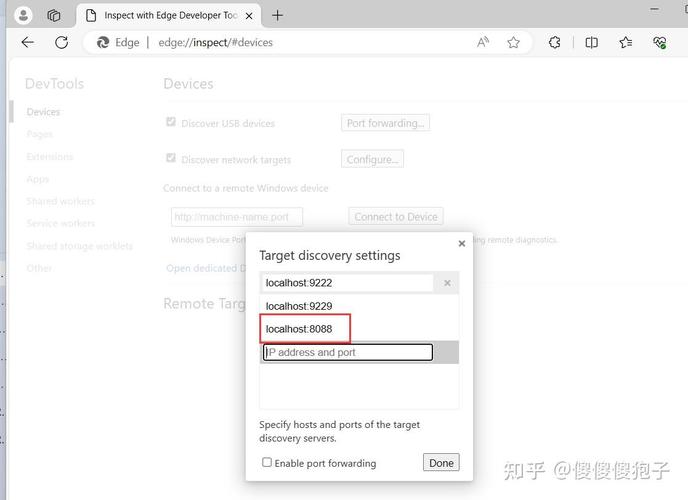Click the Edge logo site info icon
Image resolution: width=688 pixels, height=500 pixels.
click(103, 42)
